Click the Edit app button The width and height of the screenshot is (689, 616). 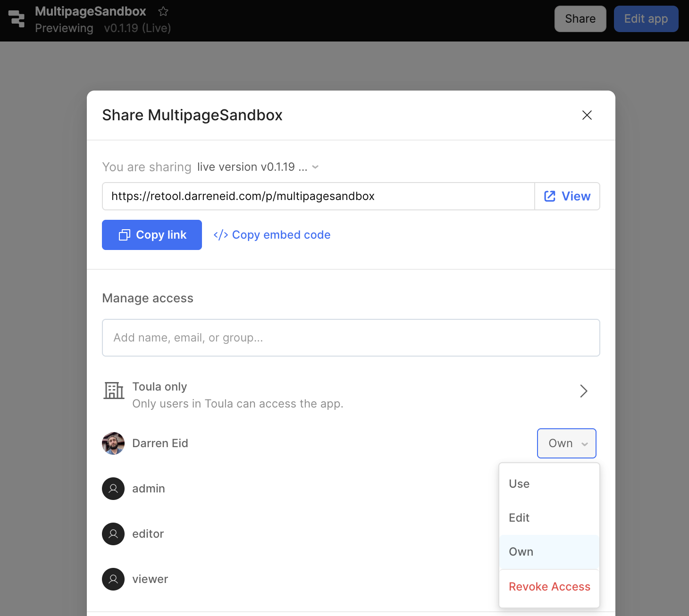(646, 19)
